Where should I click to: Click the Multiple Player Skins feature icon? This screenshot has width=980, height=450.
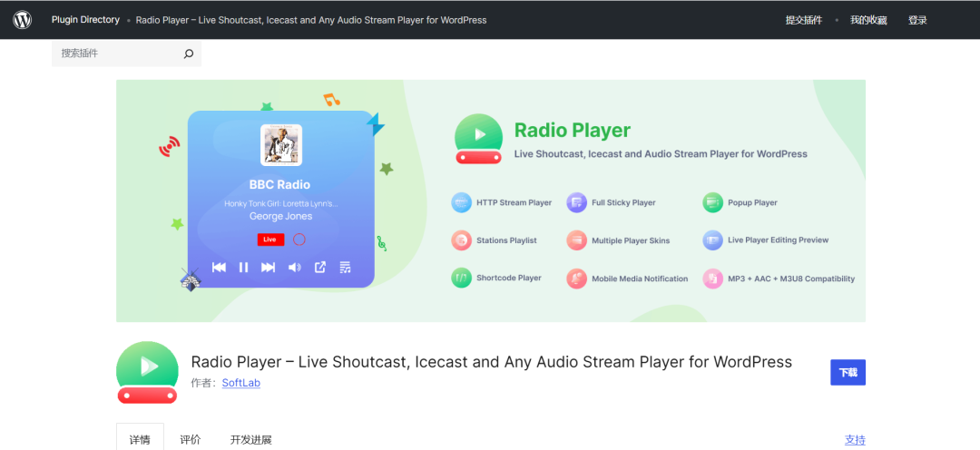pyautogui.click(x=577, y=240)
